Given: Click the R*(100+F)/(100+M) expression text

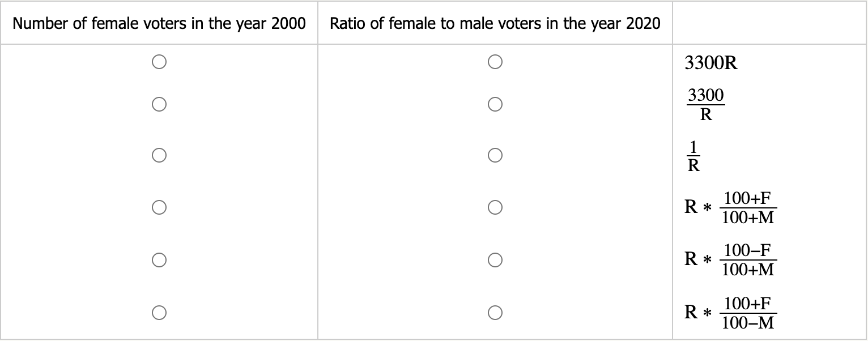Looking at the screenshot, I should point(730,208).
